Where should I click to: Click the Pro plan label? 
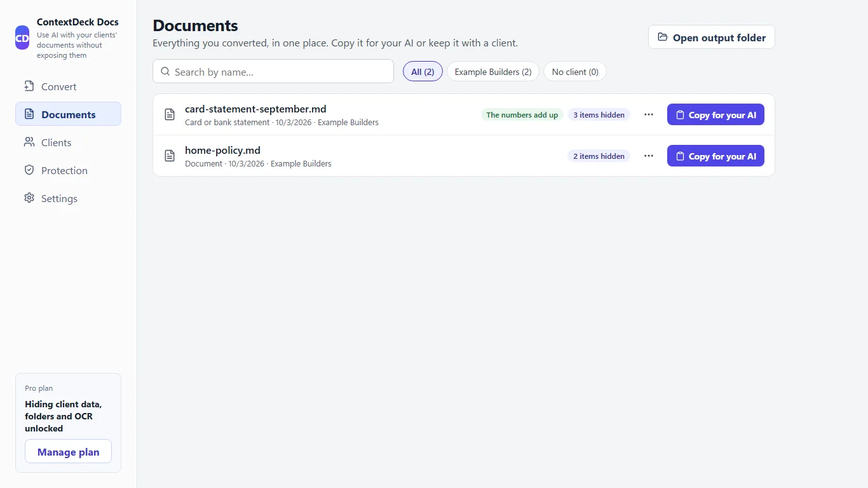click(x=39, y=388)
